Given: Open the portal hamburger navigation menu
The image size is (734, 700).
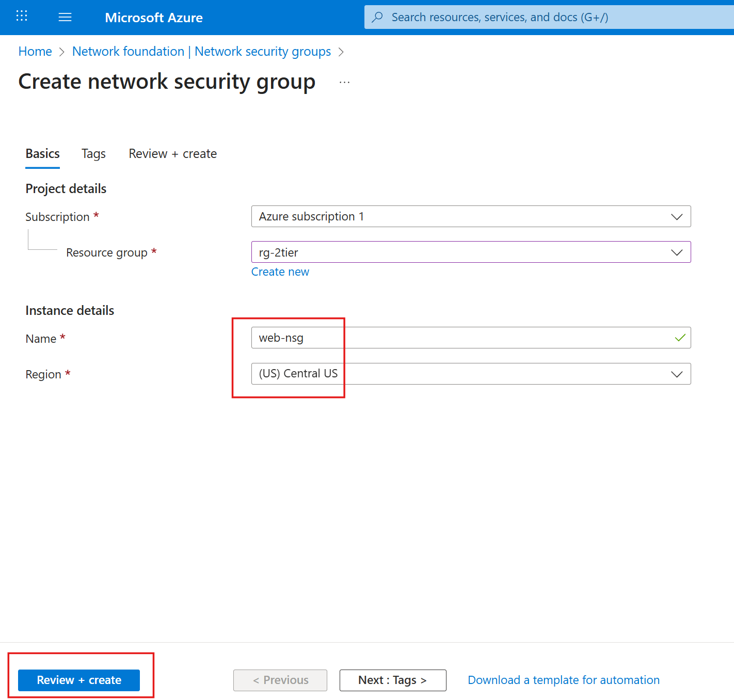Looking at the screenshot, I should pyautogui.click(x=65, y=17).
